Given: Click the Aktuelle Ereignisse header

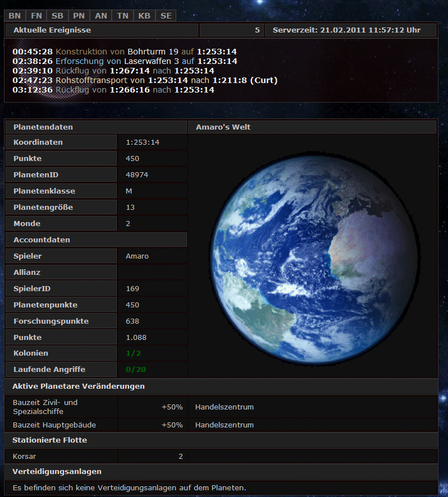Looking at the screenshot, I should pos(52,30).
